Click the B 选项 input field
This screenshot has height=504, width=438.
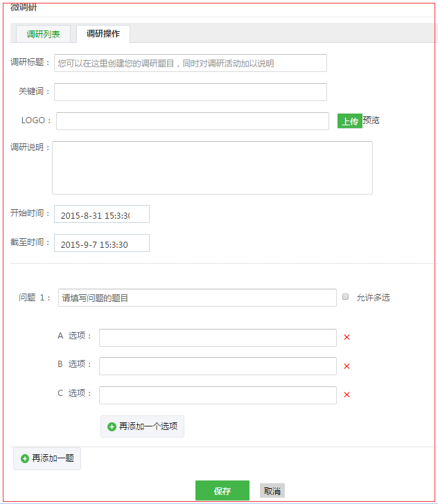(218, 366)
